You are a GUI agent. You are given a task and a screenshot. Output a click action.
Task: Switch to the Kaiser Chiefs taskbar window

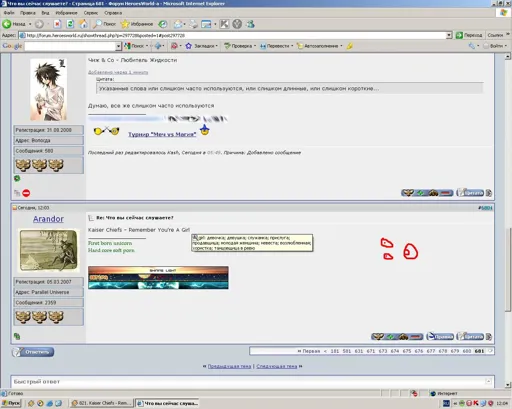[101, 403]
